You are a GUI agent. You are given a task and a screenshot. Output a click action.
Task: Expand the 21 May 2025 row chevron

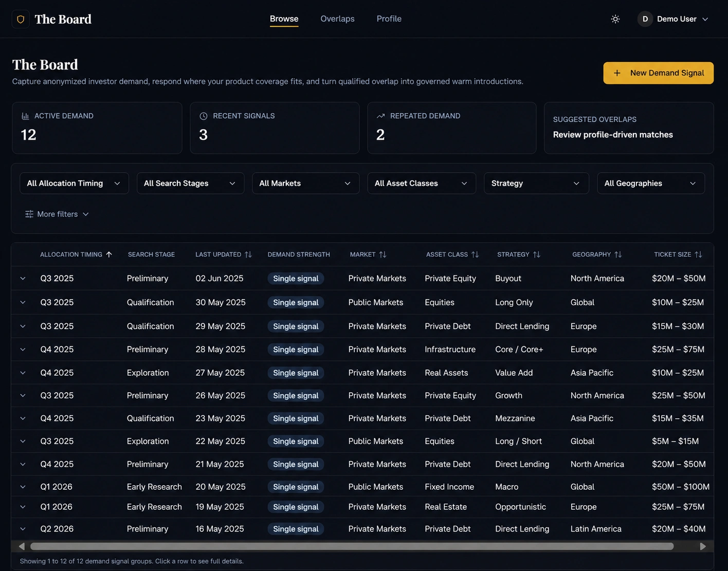coord(23,464)
